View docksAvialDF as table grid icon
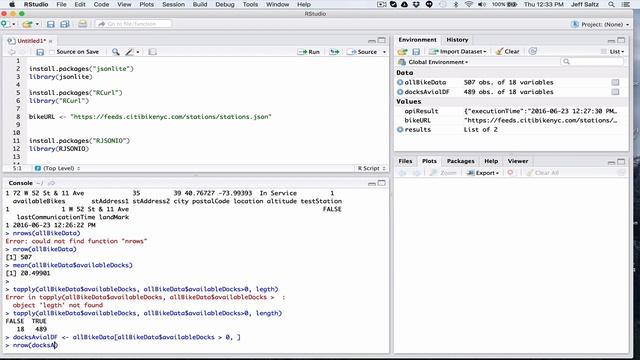Viewport: 640px width, 360px height. [x=615, y=92]
